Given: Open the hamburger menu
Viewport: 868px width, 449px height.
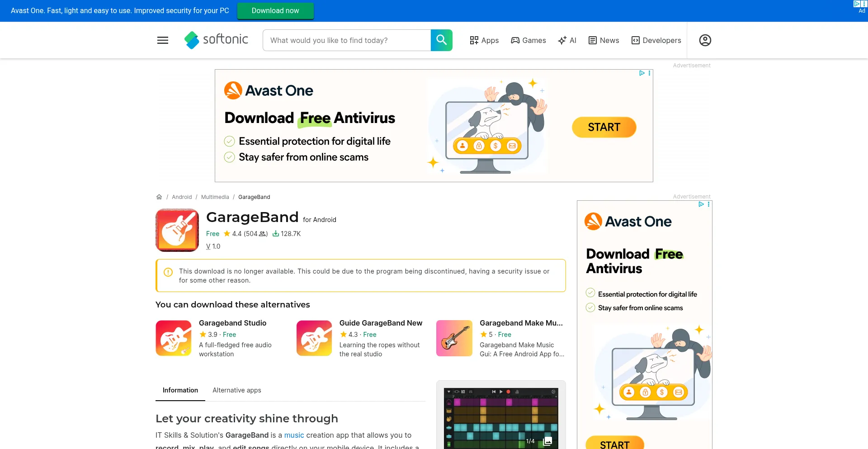Looking at the screenshot, I should (x=163, y=40).
